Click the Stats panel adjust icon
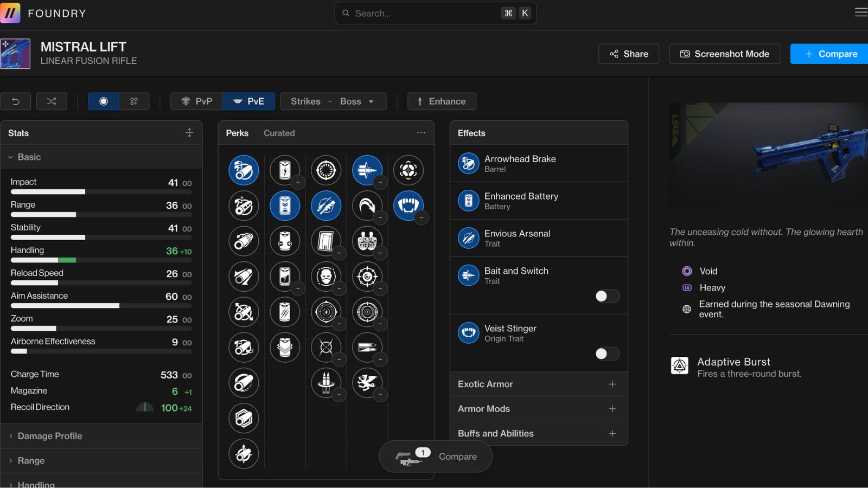Image resolution: width=868 pixels, height=488 pixels. [x=189, y=133]
